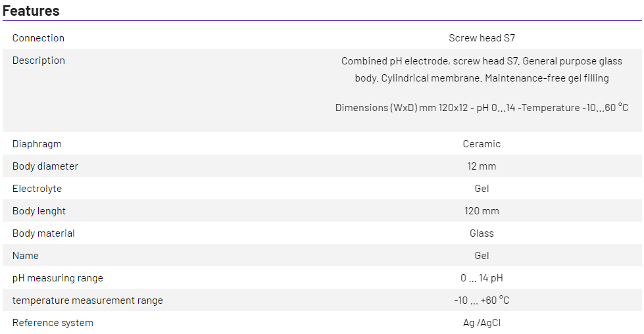Click the 'Ag /AgCl' reference system value

pos(482,323)
